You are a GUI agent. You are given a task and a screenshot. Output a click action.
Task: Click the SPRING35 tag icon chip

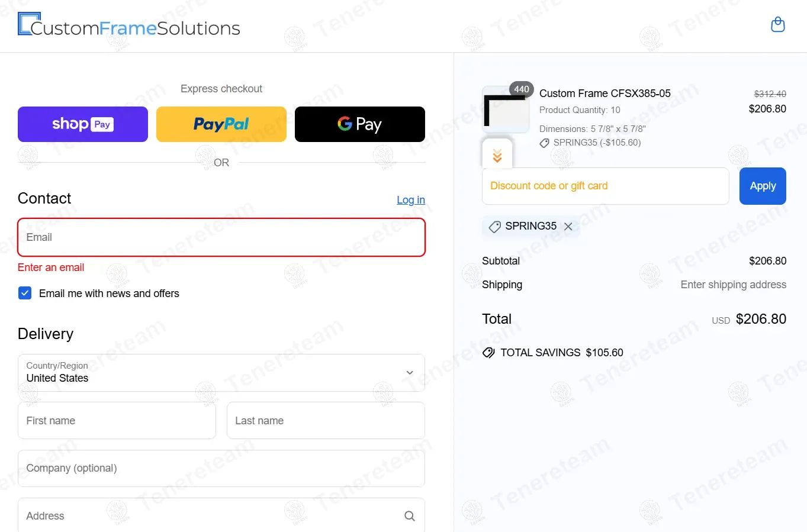click(495, 227)
